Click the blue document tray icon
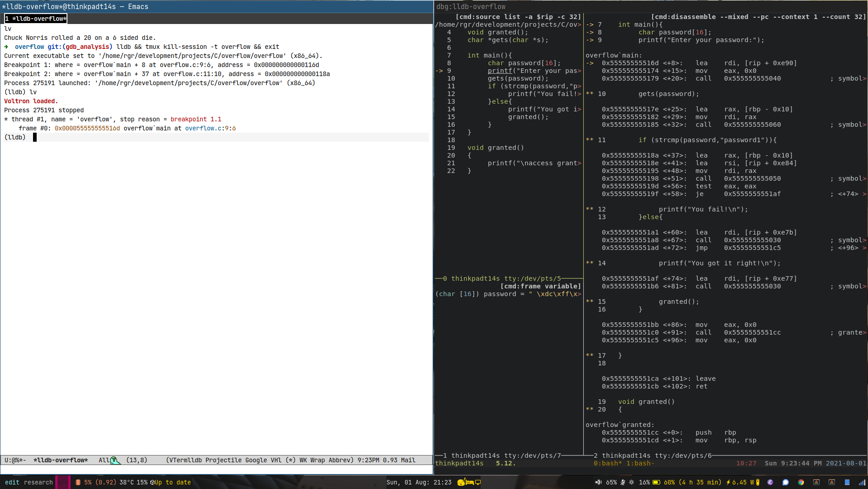This screenshot has width=868, height=489. pos(847,482)
